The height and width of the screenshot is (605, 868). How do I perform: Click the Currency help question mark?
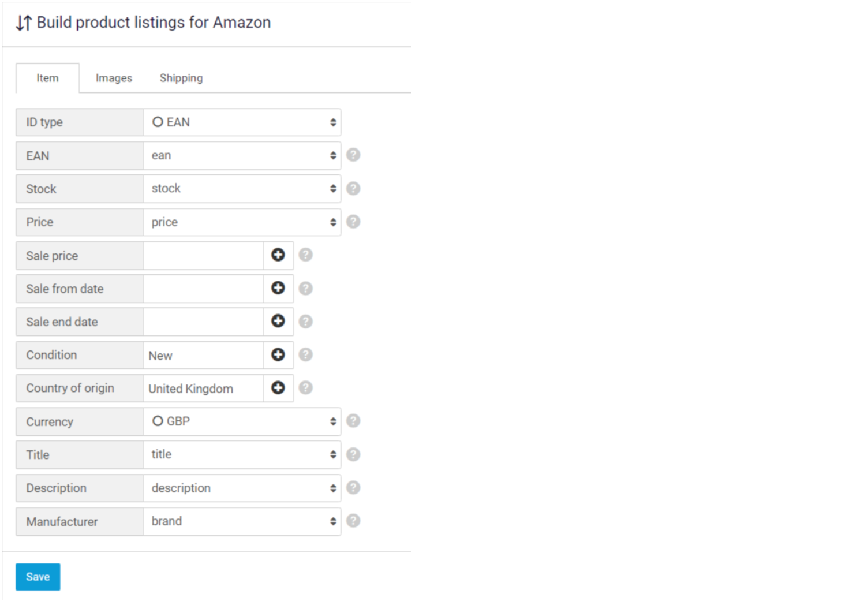353,421
